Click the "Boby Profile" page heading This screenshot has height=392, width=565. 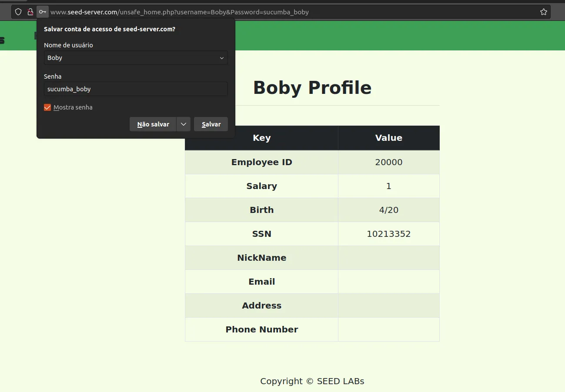pyautogui.click(x=312, y=88)
